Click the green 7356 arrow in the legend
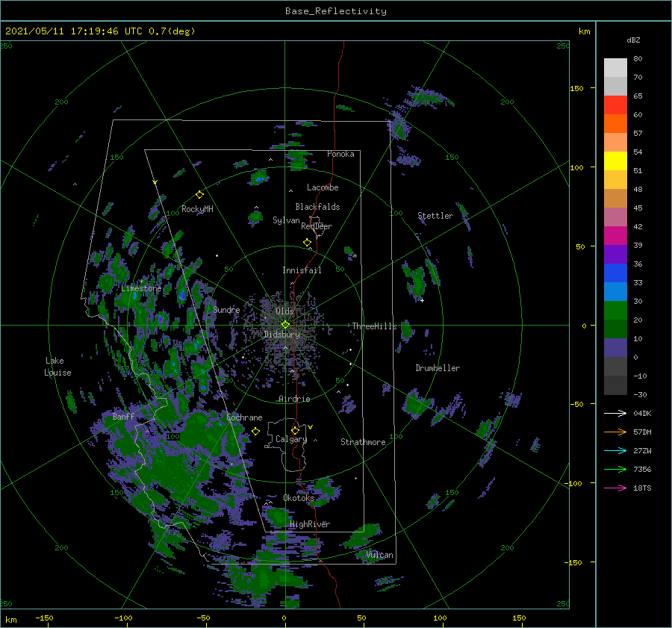 point(615,470)
